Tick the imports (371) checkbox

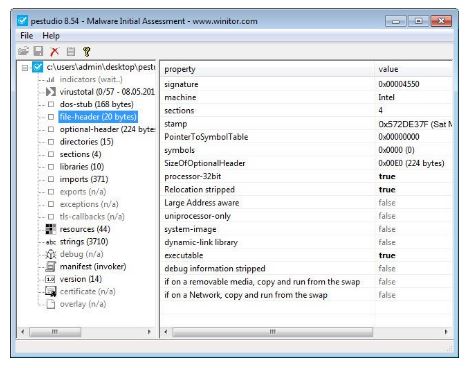(51, 179)
